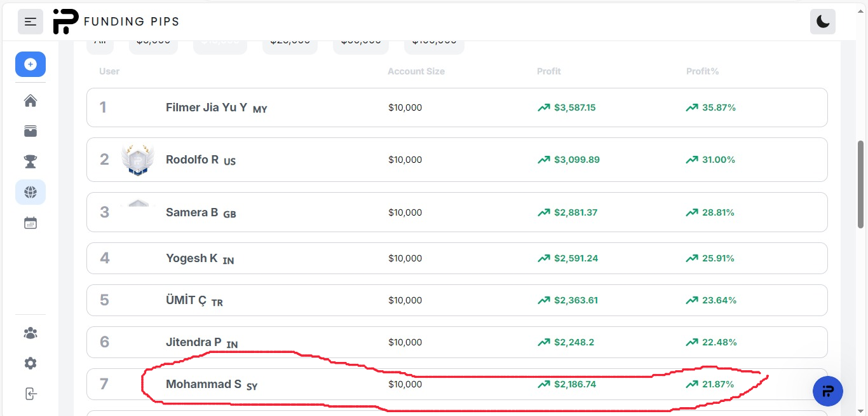Open the accounts wallet icon in sidebar
Image resolution: width=868 pixels, height=416 pixels.
[x=31, y=131]
